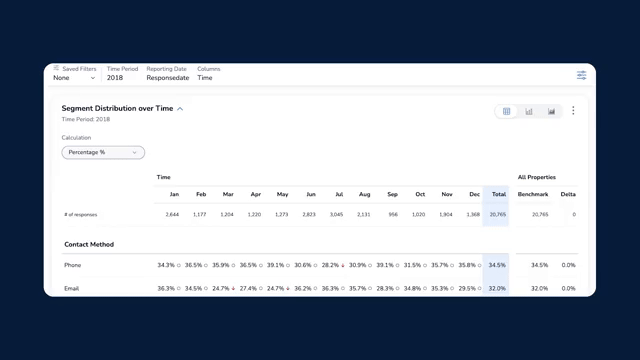
Task: Click the January responses value 2,644
Action: pyautogui.click(x=172, y=215)
